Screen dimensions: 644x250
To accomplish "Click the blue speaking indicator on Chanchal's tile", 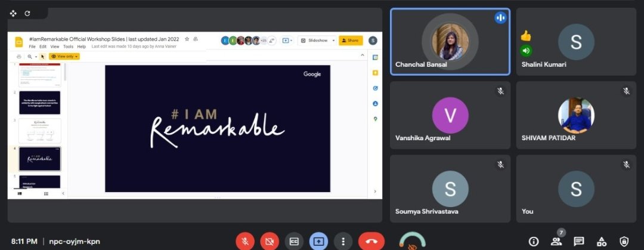I will [500, 18].
